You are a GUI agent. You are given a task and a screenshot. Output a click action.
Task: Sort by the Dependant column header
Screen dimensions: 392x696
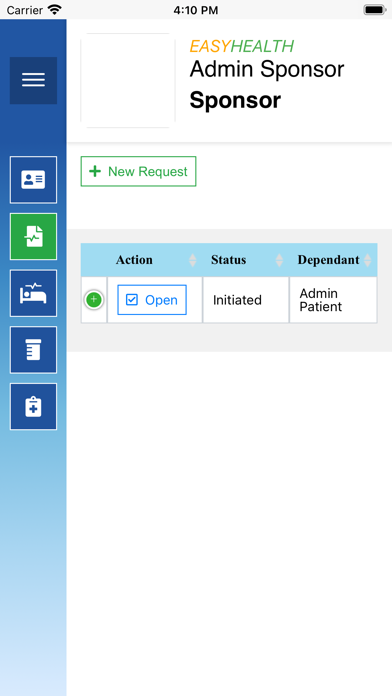click(x=333, y=260)
